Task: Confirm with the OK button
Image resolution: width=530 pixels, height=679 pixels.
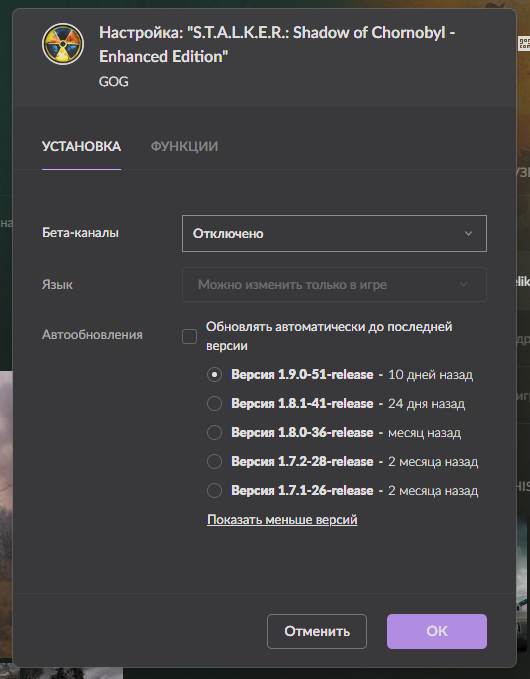Action: 437,631
